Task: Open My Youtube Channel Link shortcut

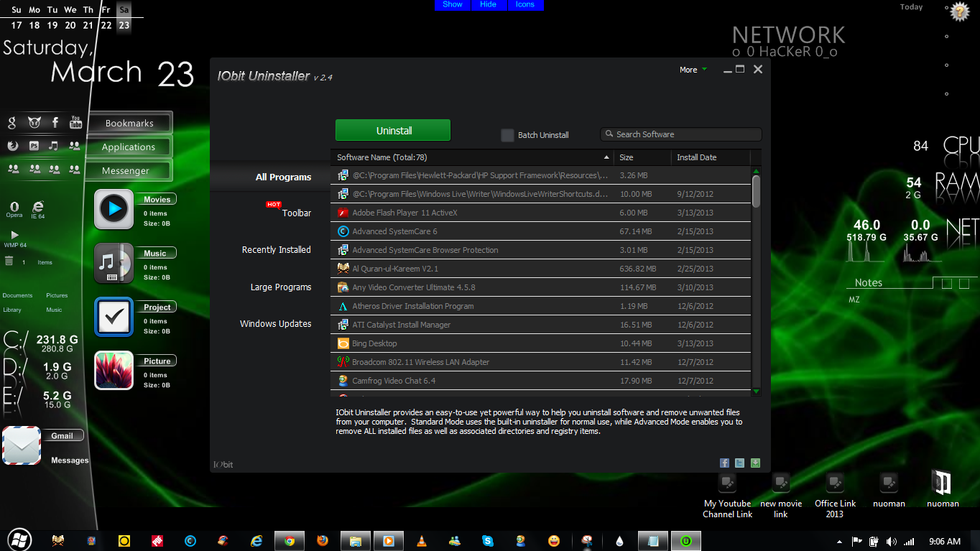Action: click(728, 496)
